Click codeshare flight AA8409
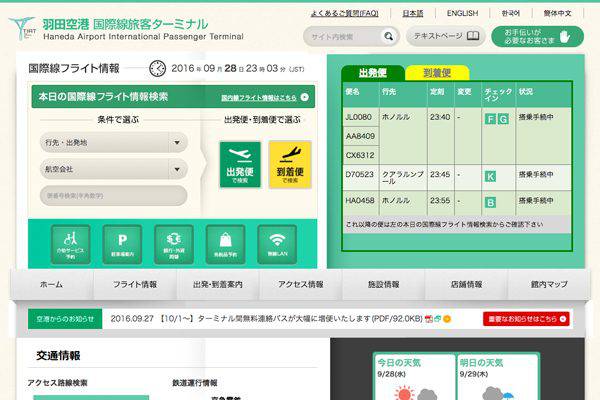The height and width of the screenshot is (400, 600). (x=360, y=136)
